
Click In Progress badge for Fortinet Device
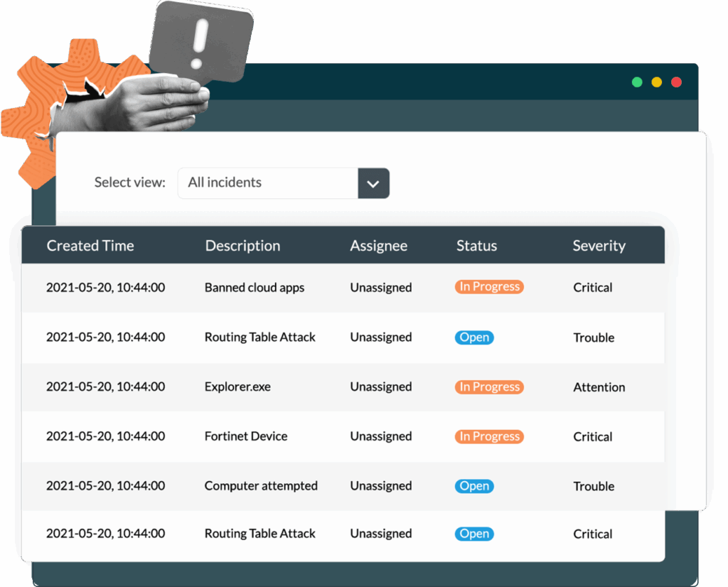pos(489,436)
